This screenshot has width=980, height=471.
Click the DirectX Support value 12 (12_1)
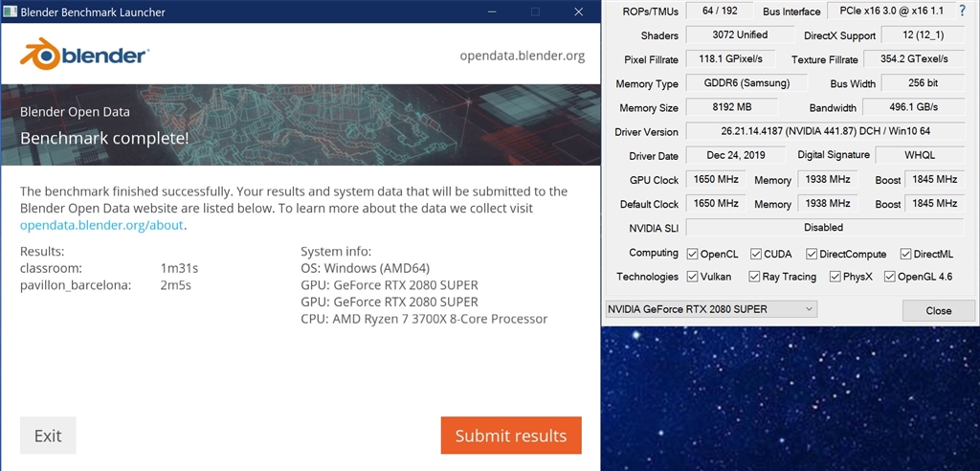[924, 34]
